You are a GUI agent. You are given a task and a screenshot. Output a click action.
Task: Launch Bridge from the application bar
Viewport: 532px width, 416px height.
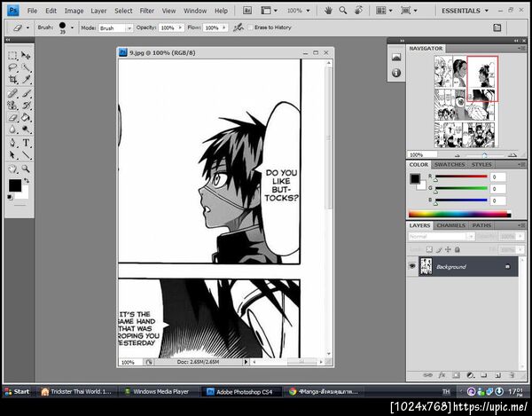coord(247,11)
